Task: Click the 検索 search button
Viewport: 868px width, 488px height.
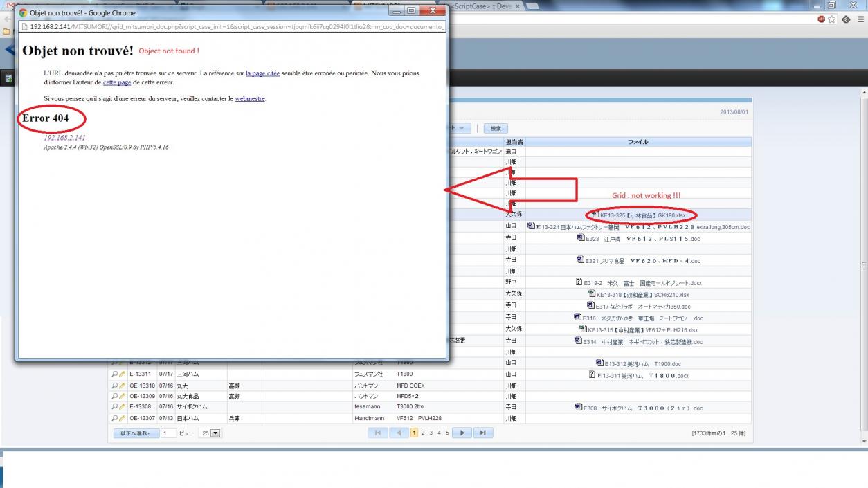Action: (496, 128)
